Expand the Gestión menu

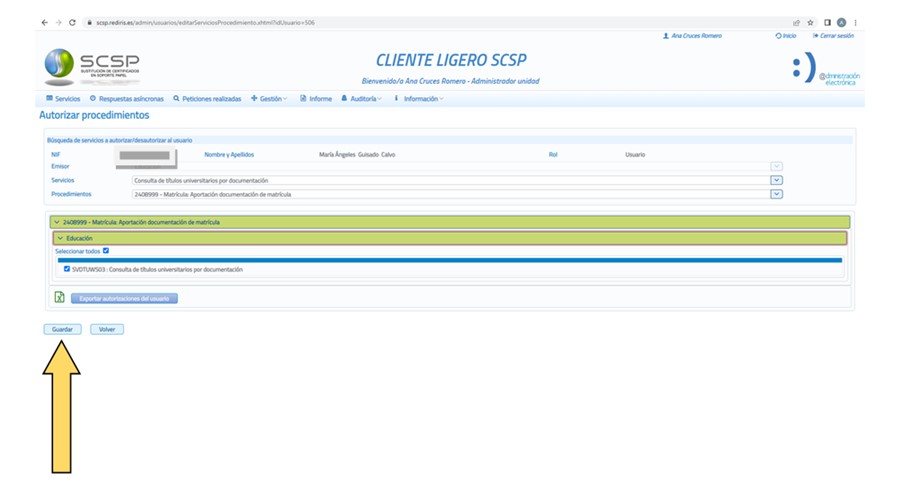click(269, 98)
